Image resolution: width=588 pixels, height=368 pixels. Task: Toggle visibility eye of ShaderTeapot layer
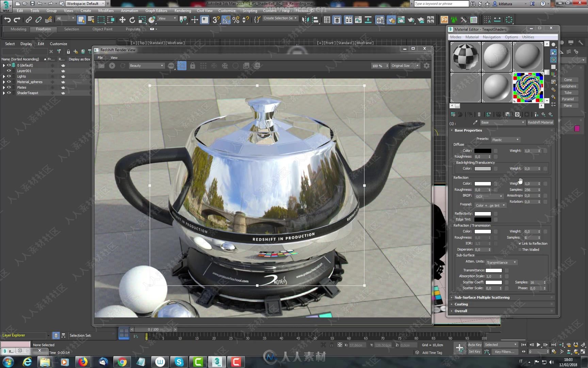click(9, 93)
